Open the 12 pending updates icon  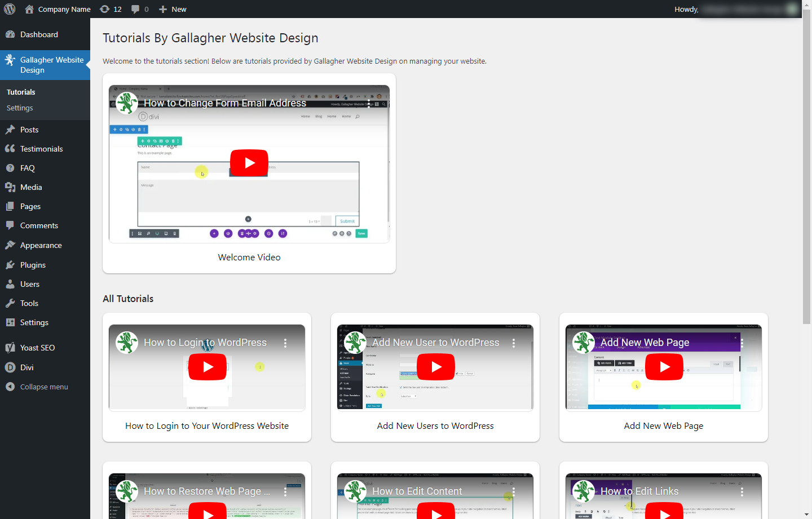pyautogui.click(x=104, y=9)
